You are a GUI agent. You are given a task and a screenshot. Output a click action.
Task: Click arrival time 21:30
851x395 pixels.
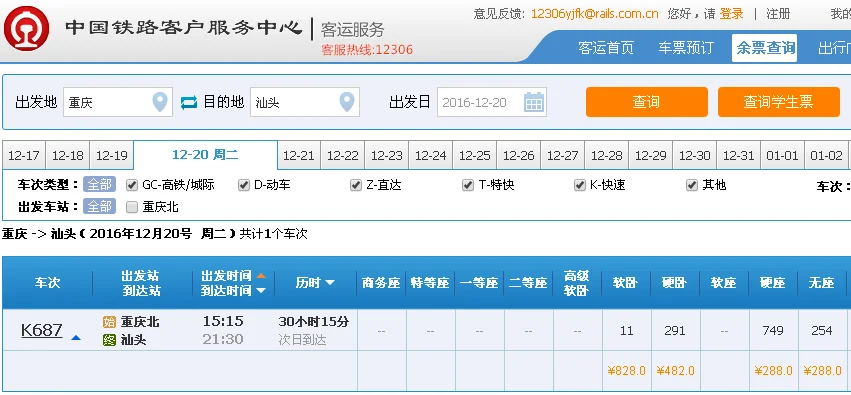(223, 340)
